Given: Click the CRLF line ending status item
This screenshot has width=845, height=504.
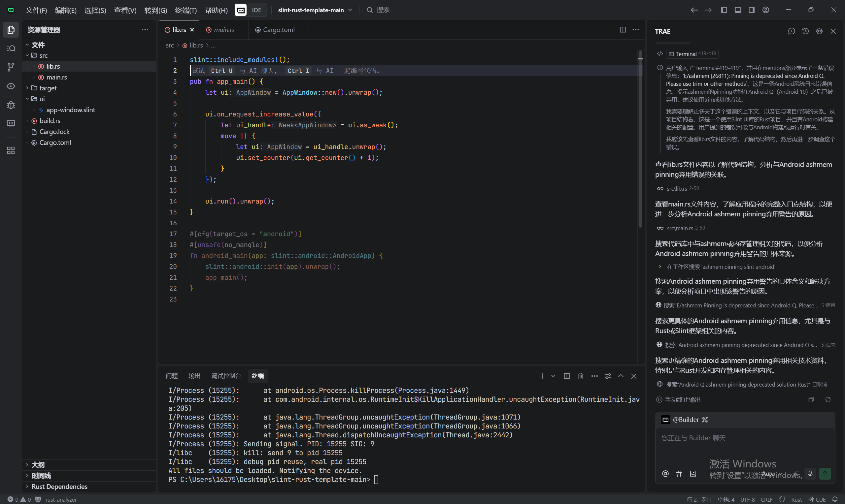Looking at the screenshot, I should click(766, 499).
